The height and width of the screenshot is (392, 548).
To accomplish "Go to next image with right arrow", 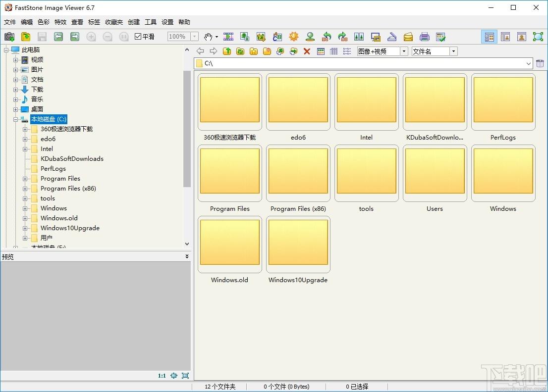I will [x=75, y=37].
